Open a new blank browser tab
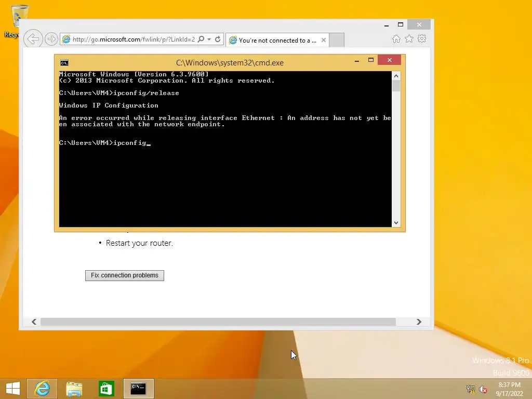This screenshot has height=399, width=532. 337,40
